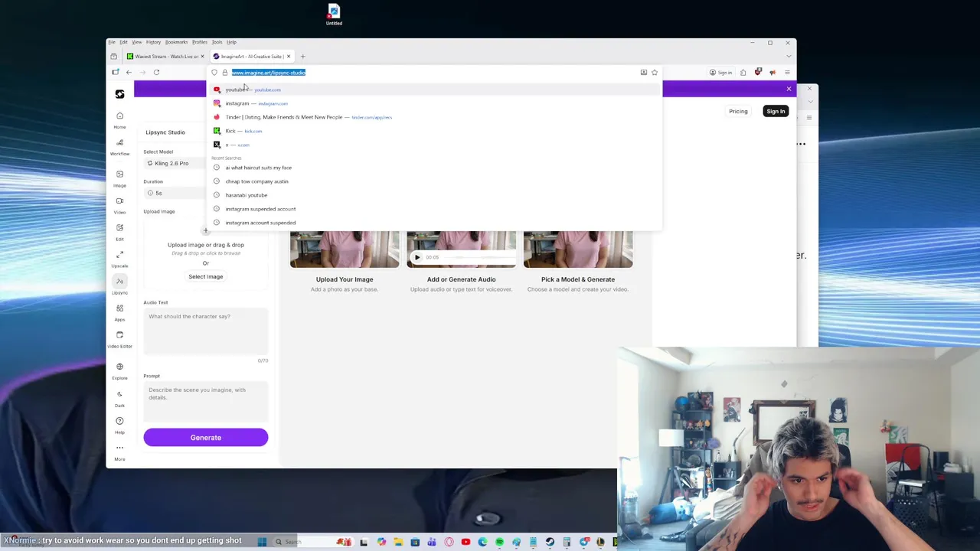The image size is (980, 551).
Task: Select the Kick kick.com suggestion
Action: pos(435,131)
